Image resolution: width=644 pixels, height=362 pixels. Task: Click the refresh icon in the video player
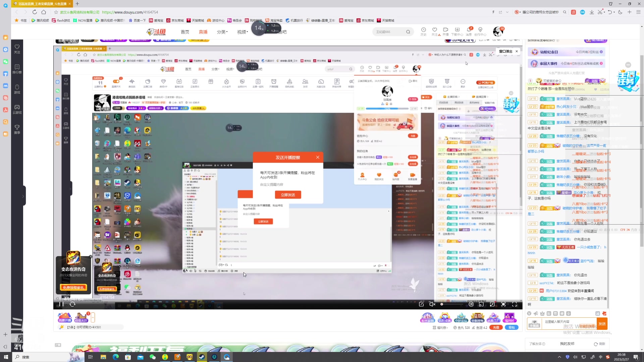(72, 304)
